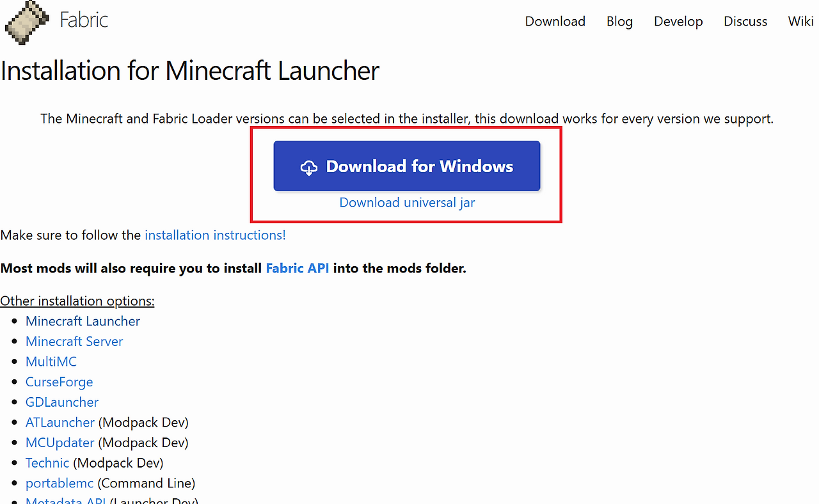Click the Fabric site title text
The image size is (819, 504).
84,20
